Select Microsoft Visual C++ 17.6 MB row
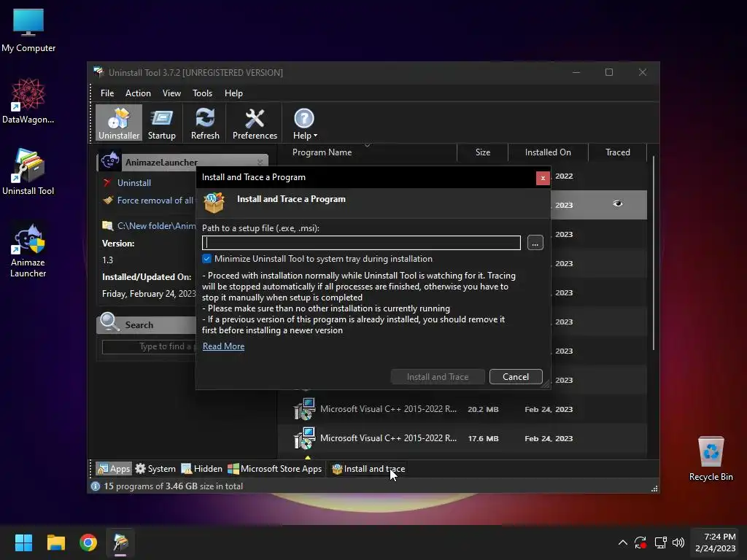This screenshot has width=747, height=560. (462, 438)
